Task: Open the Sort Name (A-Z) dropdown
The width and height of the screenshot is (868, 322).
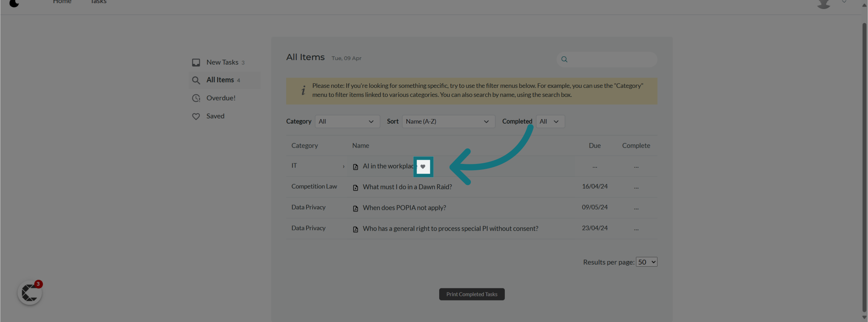Action: tap(449, 122)
